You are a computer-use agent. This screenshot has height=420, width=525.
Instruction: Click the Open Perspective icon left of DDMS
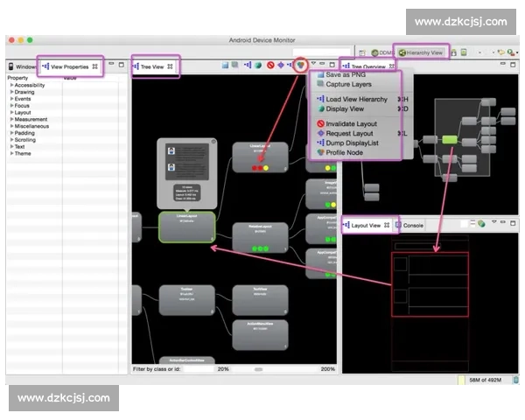pyautogui.click(x=362, y=52)
